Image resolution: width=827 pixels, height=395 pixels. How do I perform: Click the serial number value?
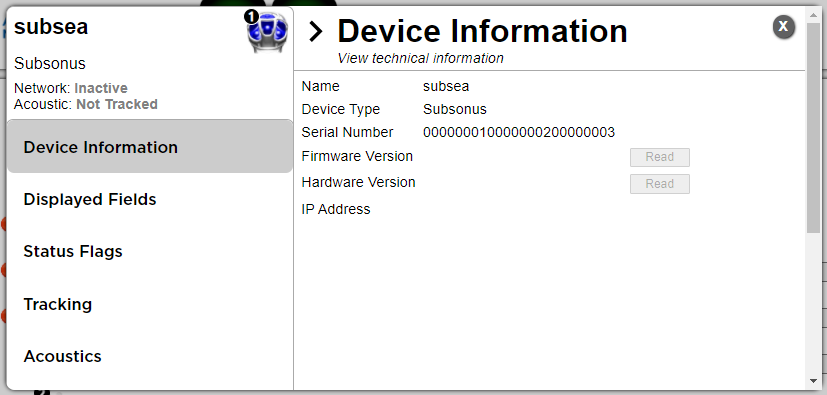pos(519,132)
